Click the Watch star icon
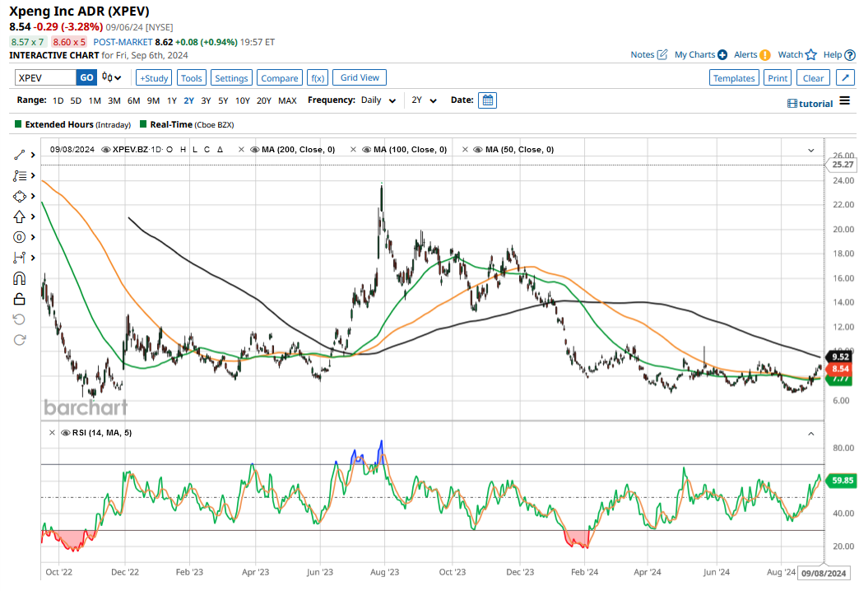 (810, 55)
